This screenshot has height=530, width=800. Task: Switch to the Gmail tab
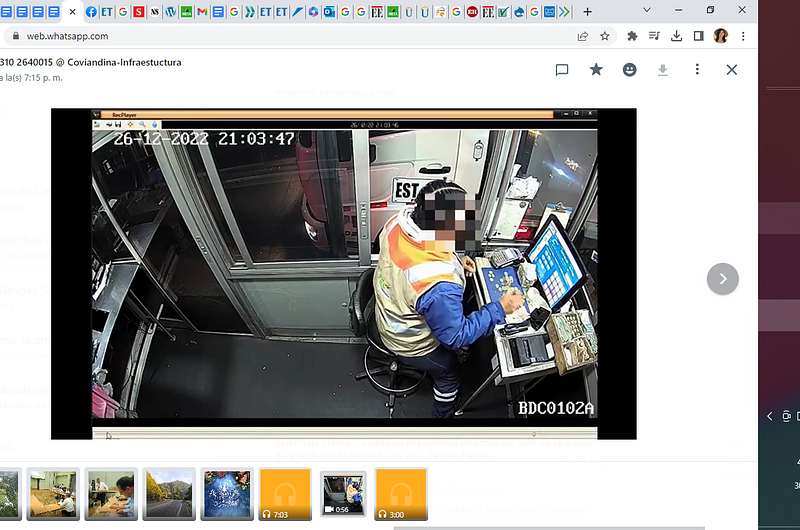pyautogui.click(x=202, y=12)
